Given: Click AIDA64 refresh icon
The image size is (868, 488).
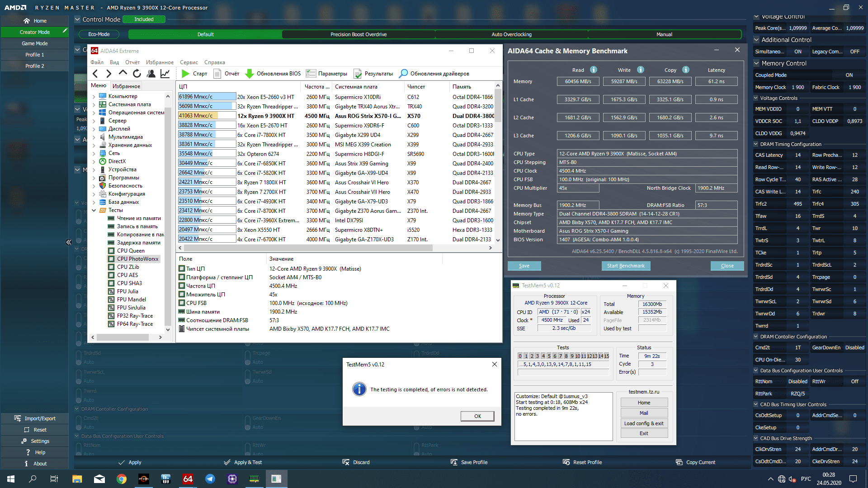Looking at the screenshot, I should point(137,74).
